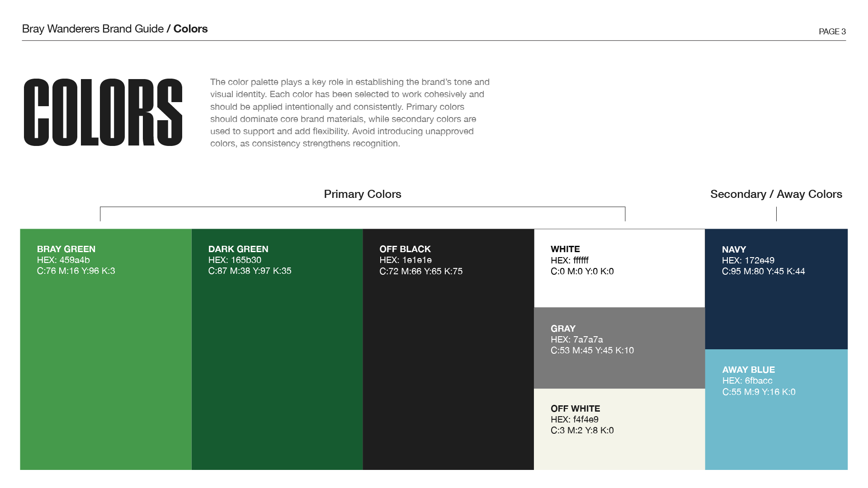
Task: Click the Secondary / Away Colors label
Action: coord(776,194)
